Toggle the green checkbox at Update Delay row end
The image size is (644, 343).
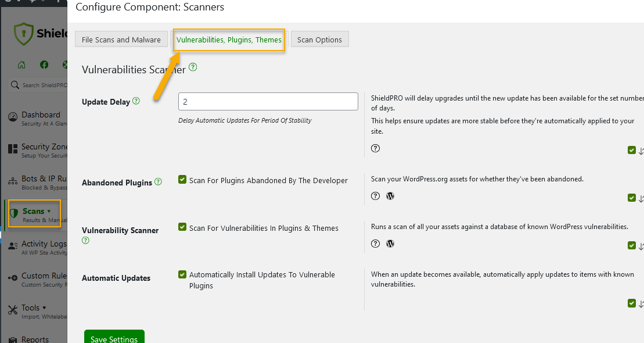(632, 150)
